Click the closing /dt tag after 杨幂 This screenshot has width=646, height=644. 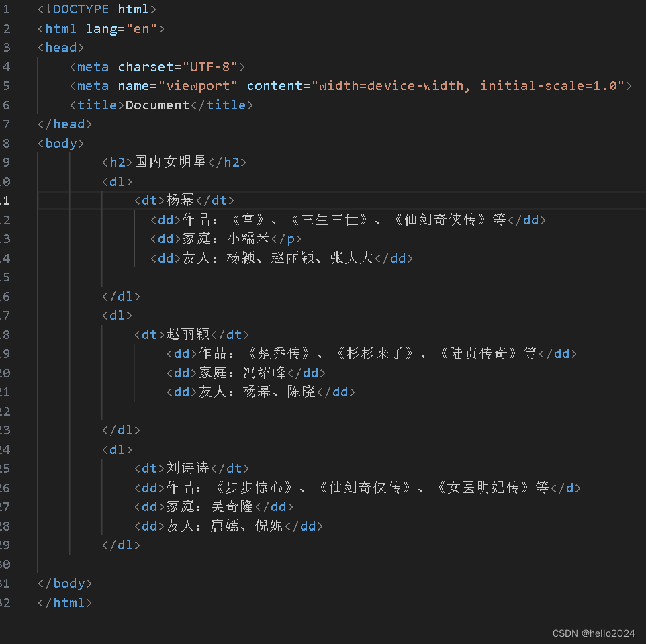tap(215, 201)
